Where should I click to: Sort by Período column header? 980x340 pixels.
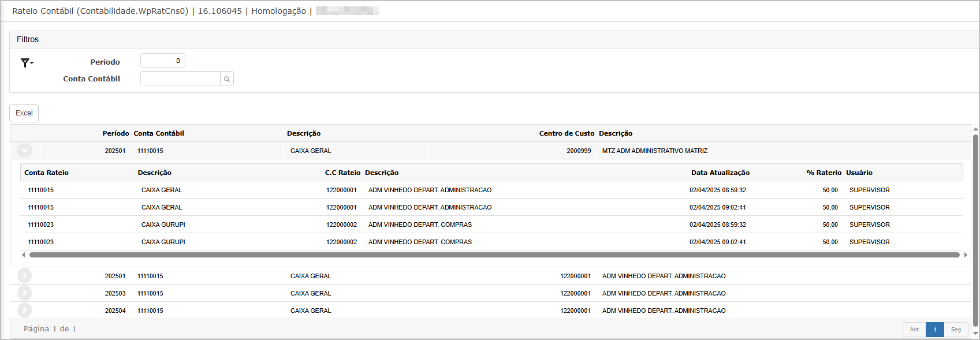click(115, 133)
